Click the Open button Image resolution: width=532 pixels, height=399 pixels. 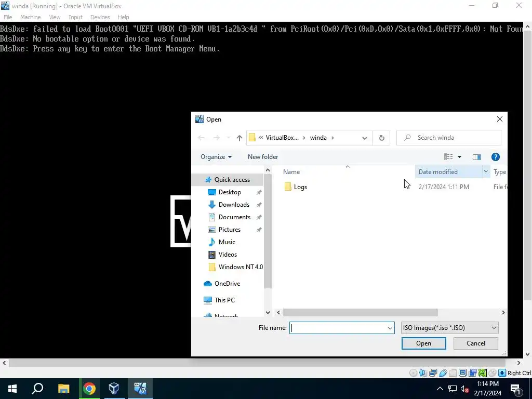pyautogui.click(x=423, y=343)
